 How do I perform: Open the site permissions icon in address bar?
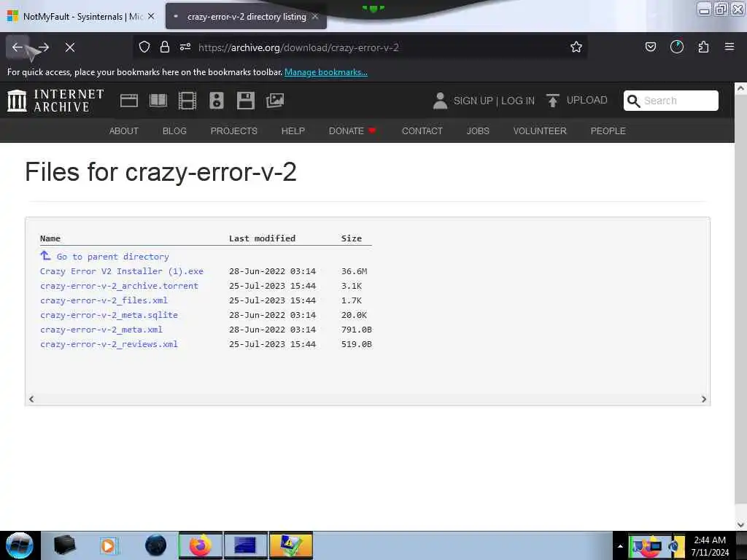tap(185, 47)
